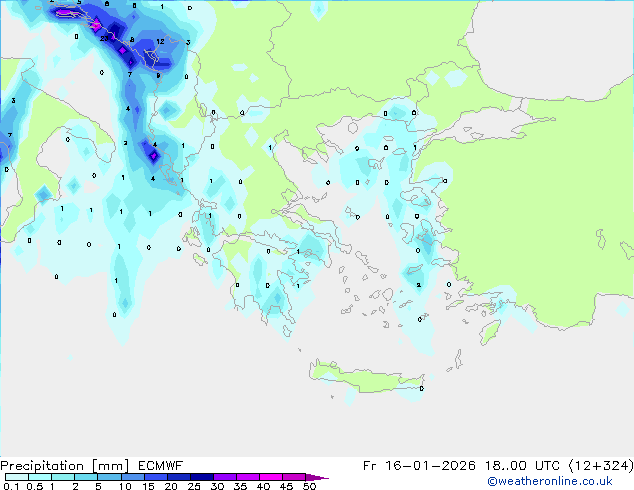The width and height of the screenshot is (634, 490).
Task: Click the 0.5–1 mm legend color swatch
Action: pos(40,477)
